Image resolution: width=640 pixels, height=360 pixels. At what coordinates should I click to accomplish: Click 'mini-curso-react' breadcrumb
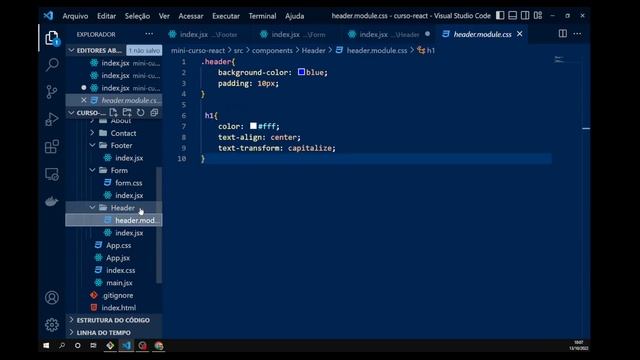(x=198, y=50)
